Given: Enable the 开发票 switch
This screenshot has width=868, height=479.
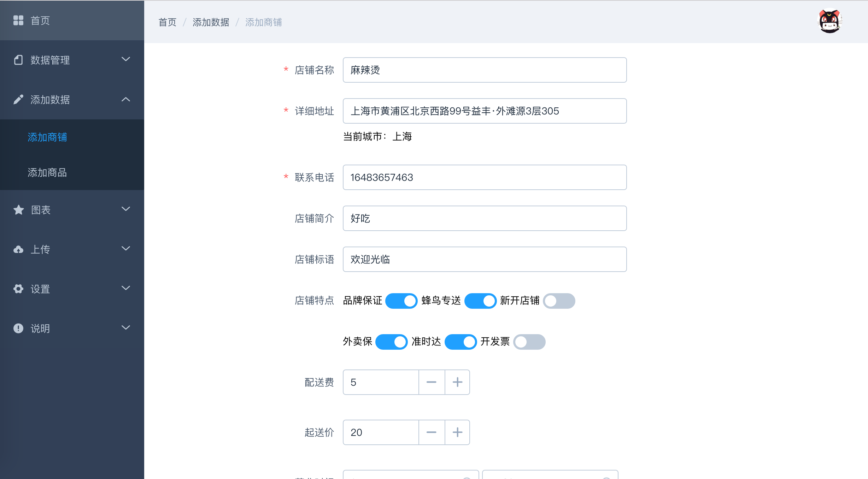Looking at the screenshot, I should tap(529, 342).
